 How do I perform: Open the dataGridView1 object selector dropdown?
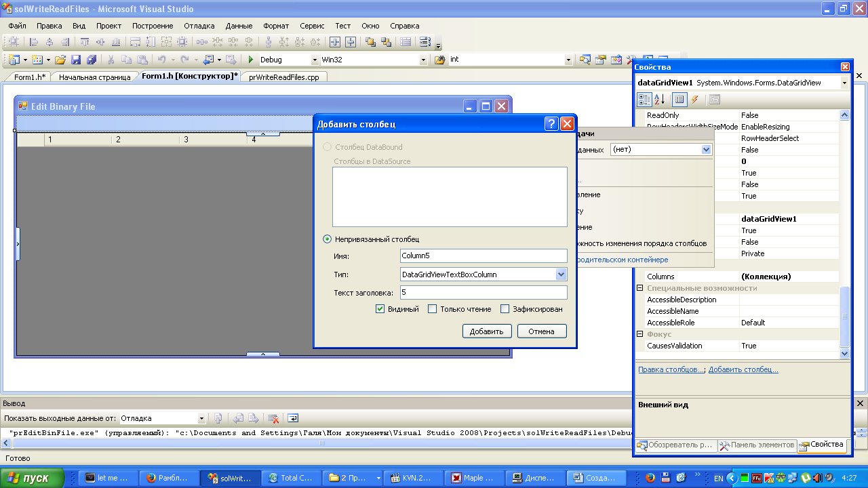pos(844,83)
